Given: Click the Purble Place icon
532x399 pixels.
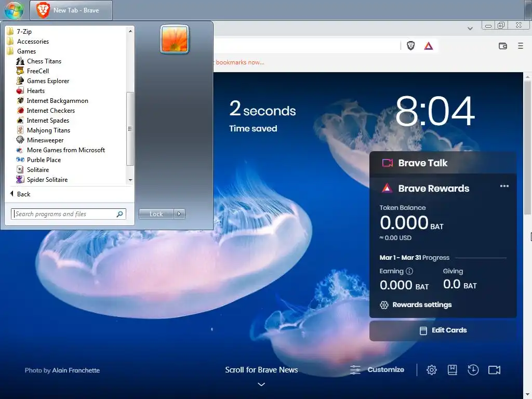Looking at the screenshot, I should click(20, 160).
